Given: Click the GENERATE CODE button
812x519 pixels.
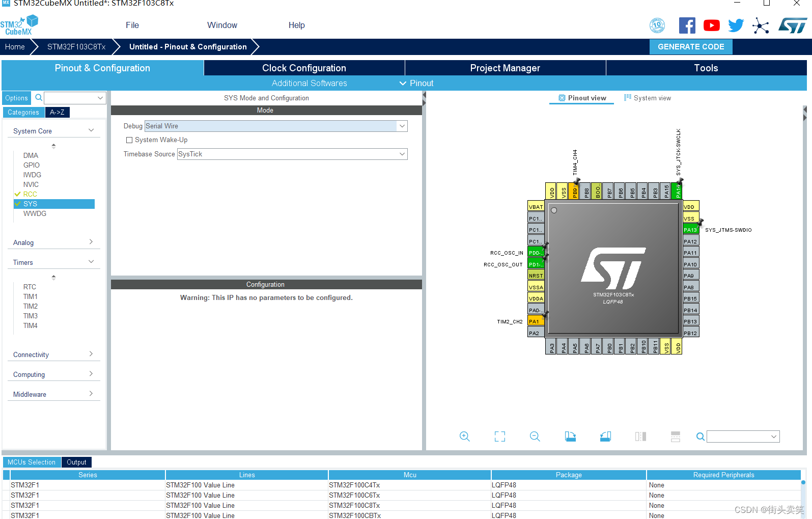Looking at the screenshot, I should [691, 46].
